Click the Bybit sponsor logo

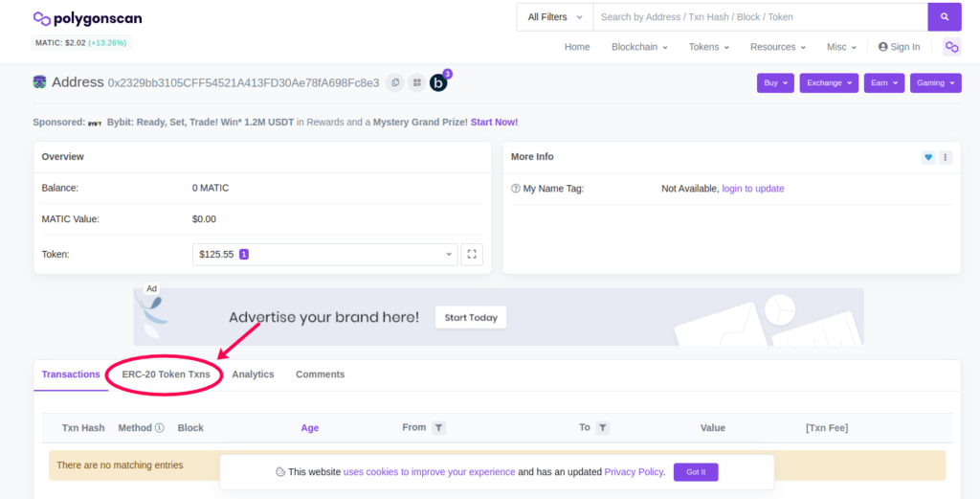[95, 123]
